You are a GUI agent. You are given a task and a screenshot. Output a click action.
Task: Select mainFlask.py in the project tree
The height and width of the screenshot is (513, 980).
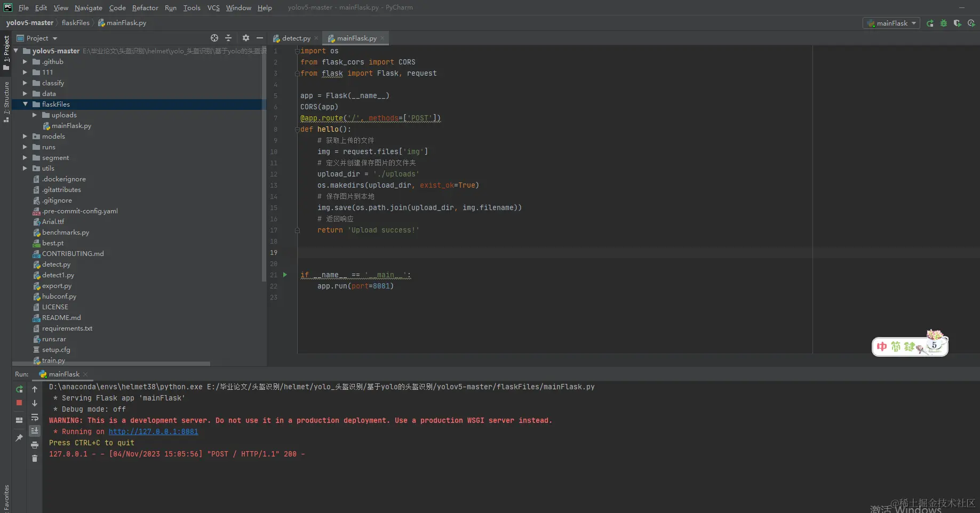pyautogui.click(x=71, y=126)
